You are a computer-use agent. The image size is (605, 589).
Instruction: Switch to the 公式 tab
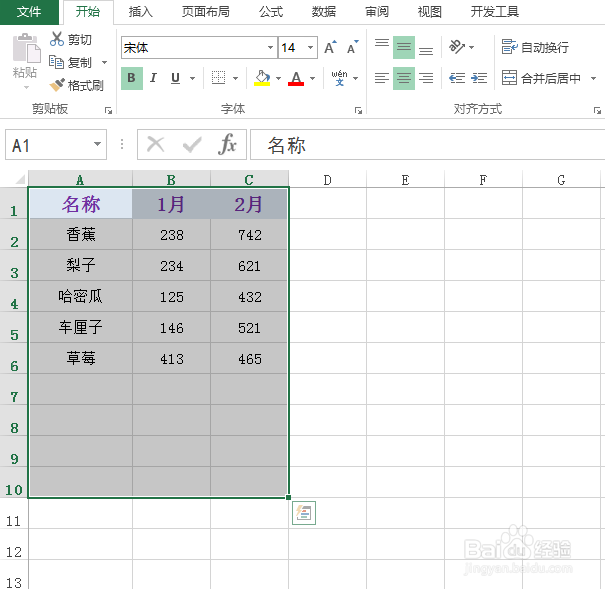(271, 12)
